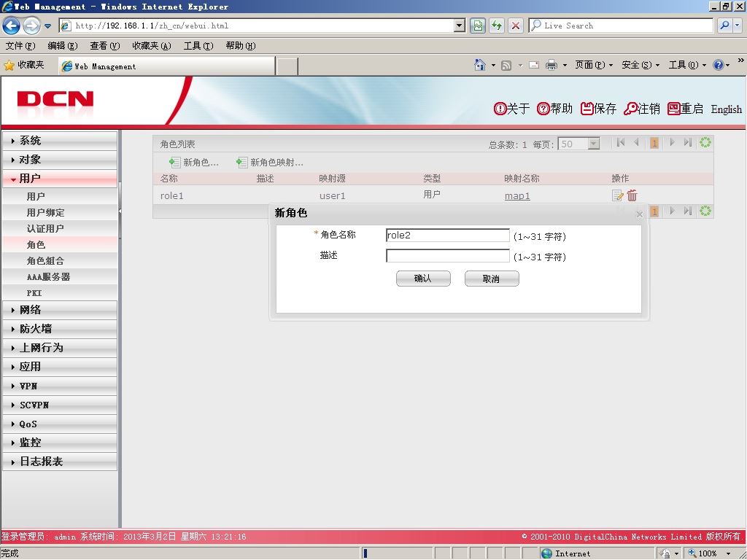The height and width of the screenshot is (560, 747).
Task: Expand 网络 sidebar section
Action: coord(60,310)
